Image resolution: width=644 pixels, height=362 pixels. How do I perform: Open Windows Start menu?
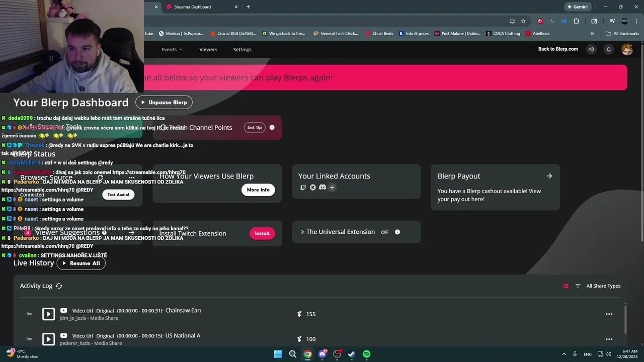(278, 354)
